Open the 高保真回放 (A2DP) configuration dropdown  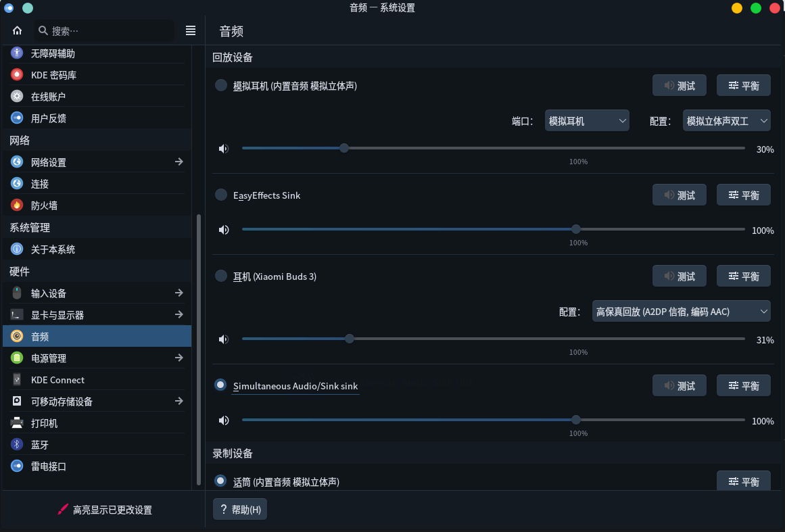pyautogui.click(x=681, y=311)
